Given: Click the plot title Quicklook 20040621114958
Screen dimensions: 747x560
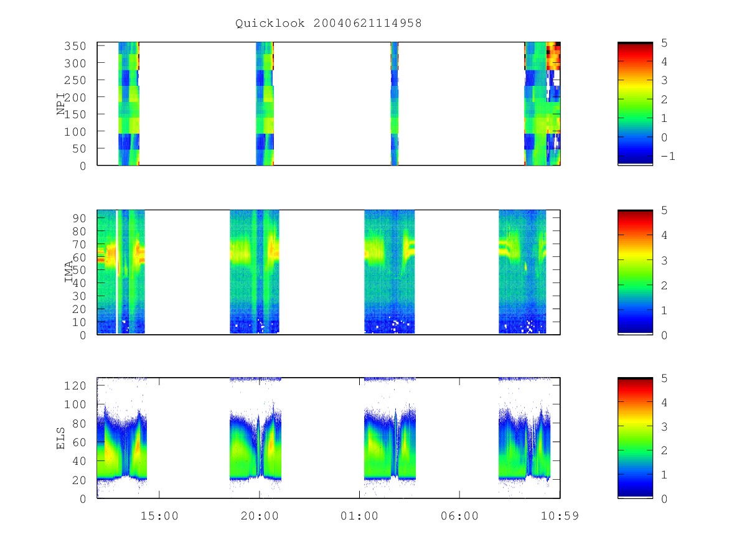Looking at the screenshot, I should [x=329, y=24].
